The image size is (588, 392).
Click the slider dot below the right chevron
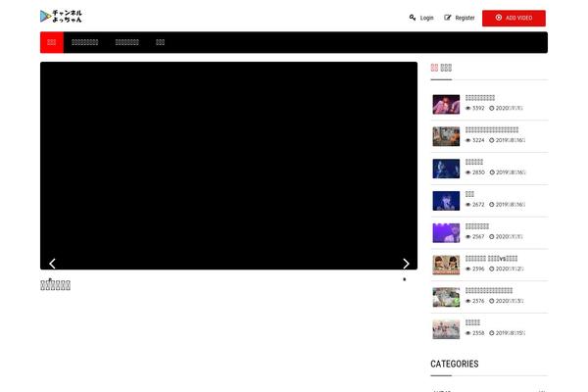[404, 279]
